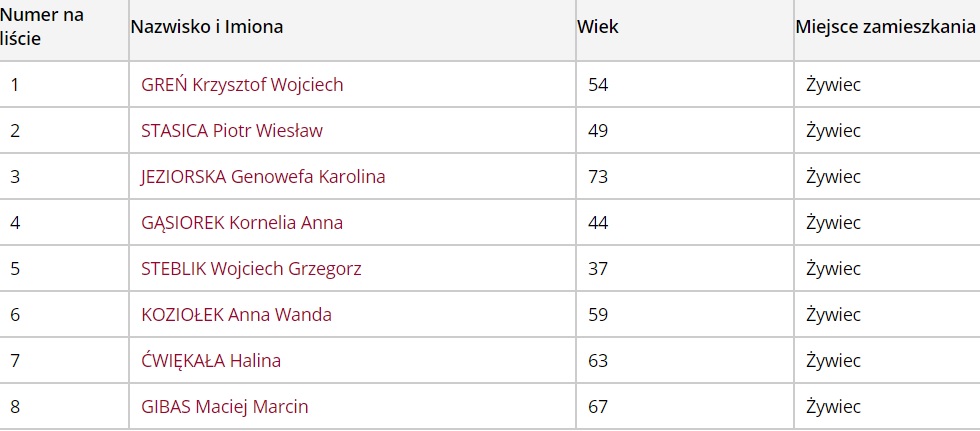Screen dimensions: 980x431
Task: Click list number 5 cell
Action: 15,269
